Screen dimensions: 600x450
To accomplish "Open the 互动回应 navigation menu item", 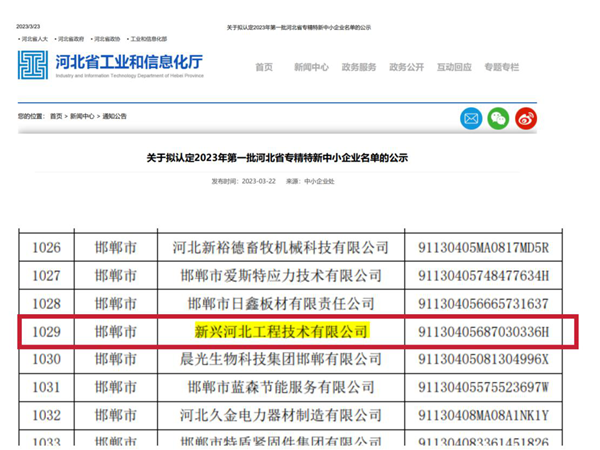I will 454,67.
